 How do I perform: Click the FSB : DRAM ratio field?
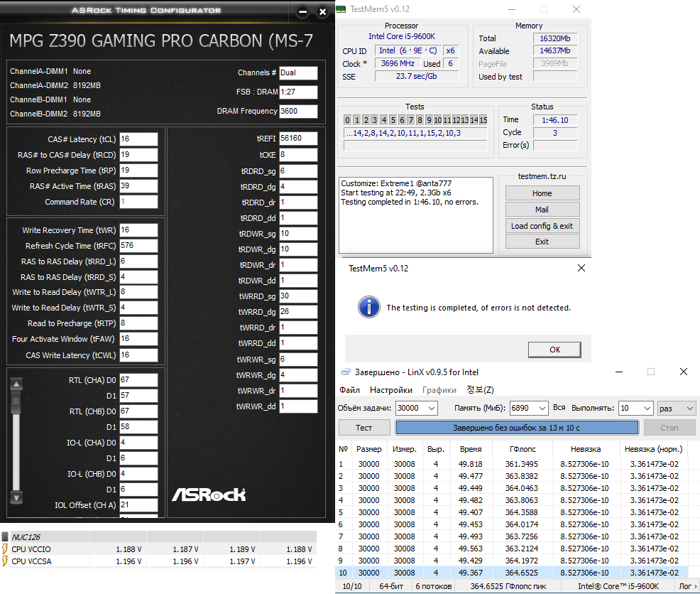(x=298, y=92)
